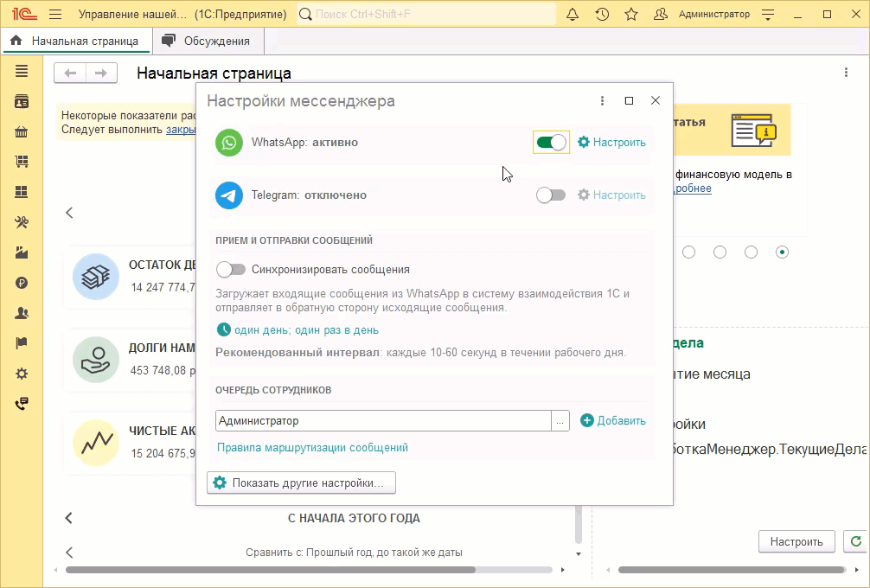The height and width of the screenshot is (588, 870).
Task: Switch to the Обсуждения tab
Action: (208, 41)
